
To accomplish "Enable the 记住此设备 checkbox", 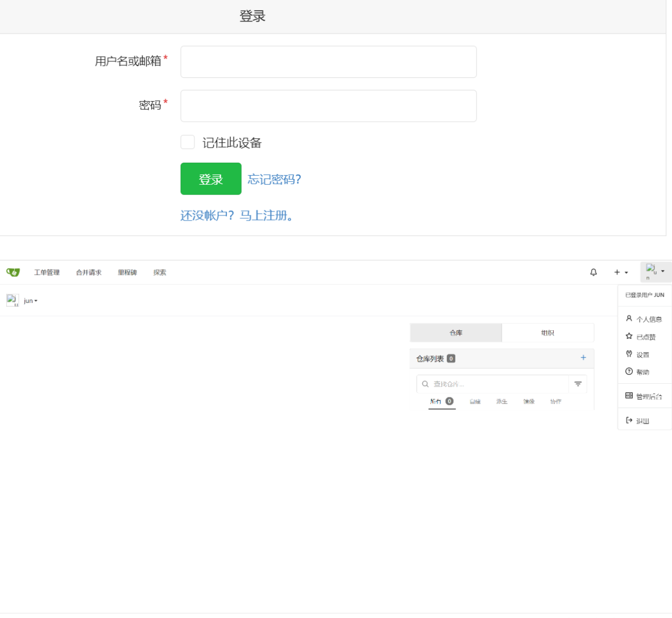I will [x=188, y=142].
